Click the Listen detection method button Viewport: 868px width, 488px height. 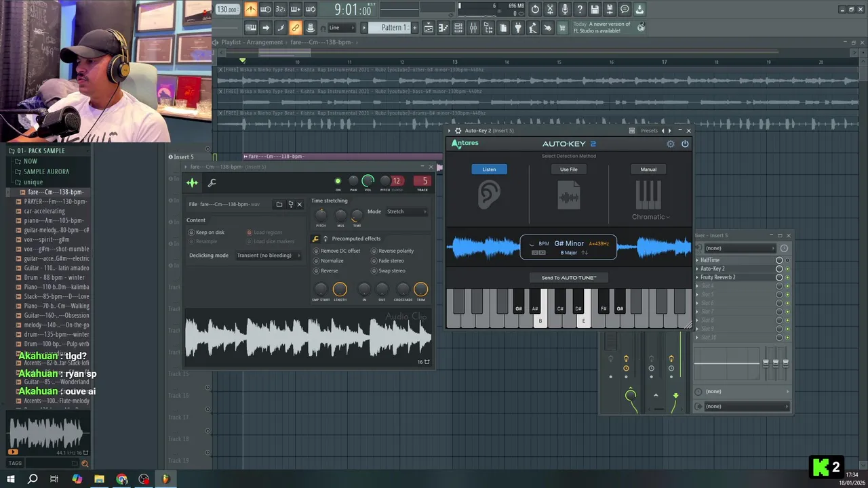point(489,169)
